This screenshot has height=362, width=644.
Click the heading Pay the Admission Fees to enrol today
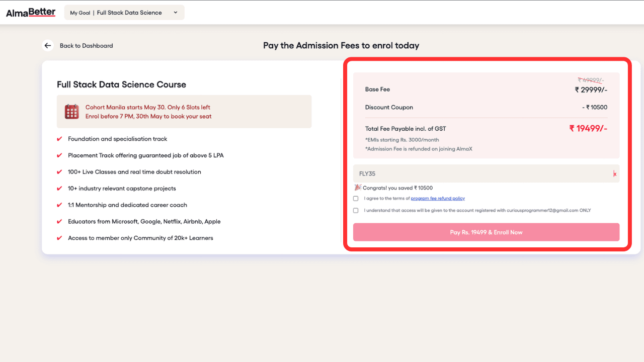(x=341, y=46)
